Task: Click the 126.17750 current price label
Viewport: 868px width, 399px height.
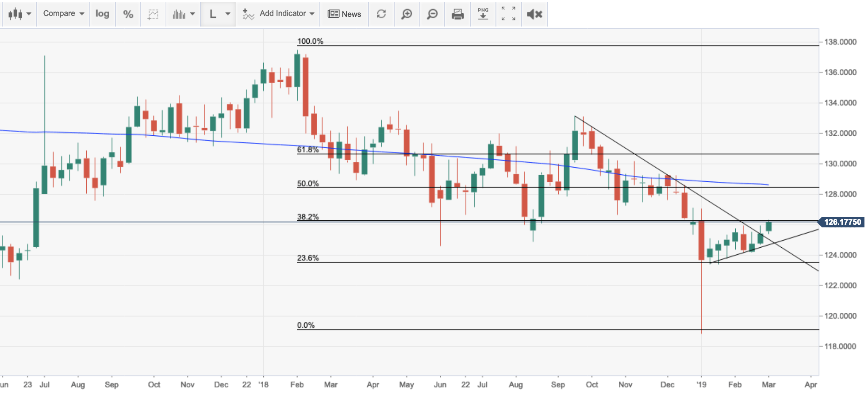Action: 842,222
